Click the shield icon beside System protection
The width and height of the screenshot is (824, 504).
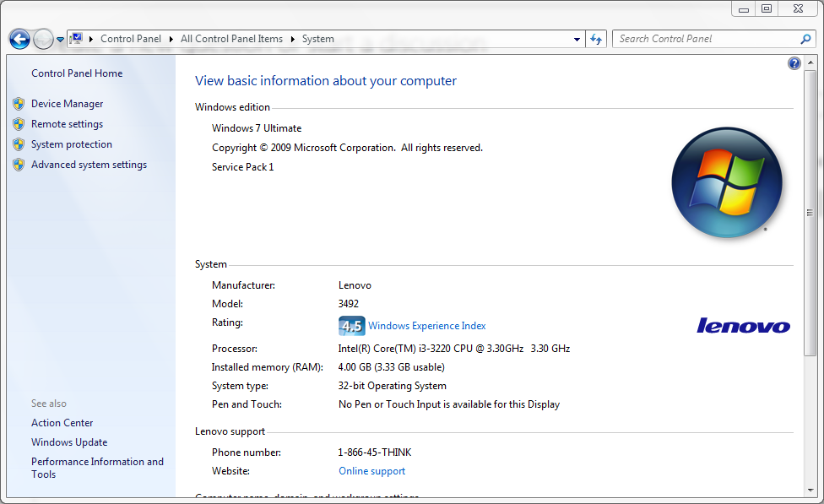(x=19, y=144)
